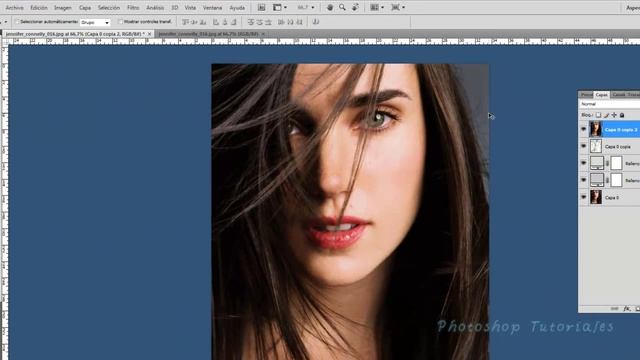Open the Move tool preset picker arrow
The height and width of the screenshot is (360, 640).
click(6, 22)
